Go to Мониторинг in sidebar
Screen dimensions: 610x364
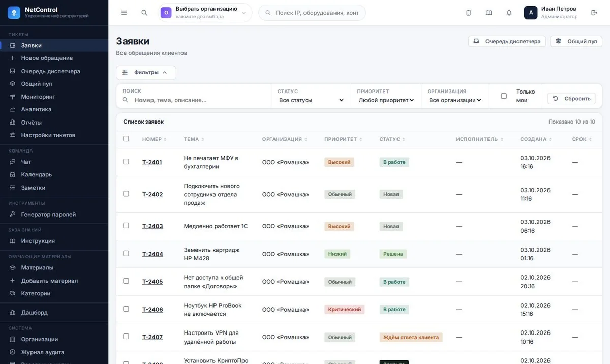(x=54, y=97)
